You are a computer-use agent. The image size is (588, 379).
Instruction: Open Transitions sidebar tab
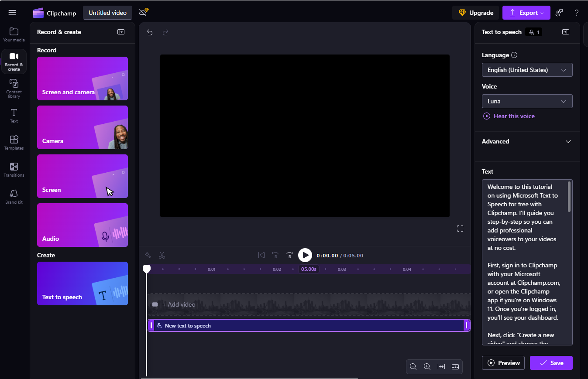(x=14, y=170)
